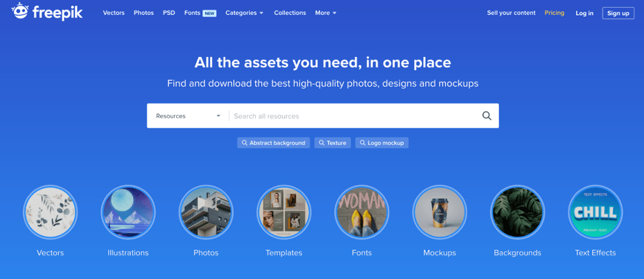Viewport: 644px width, 279px height.
Task: Focus the Search all resources field
Action: [x=353, y=116]
